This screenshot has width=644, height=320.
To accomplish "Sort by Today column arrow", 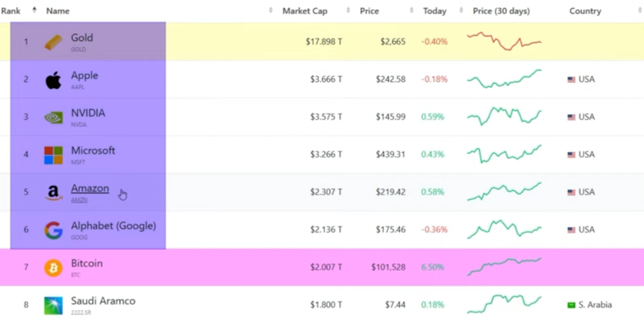I will 461,10.
